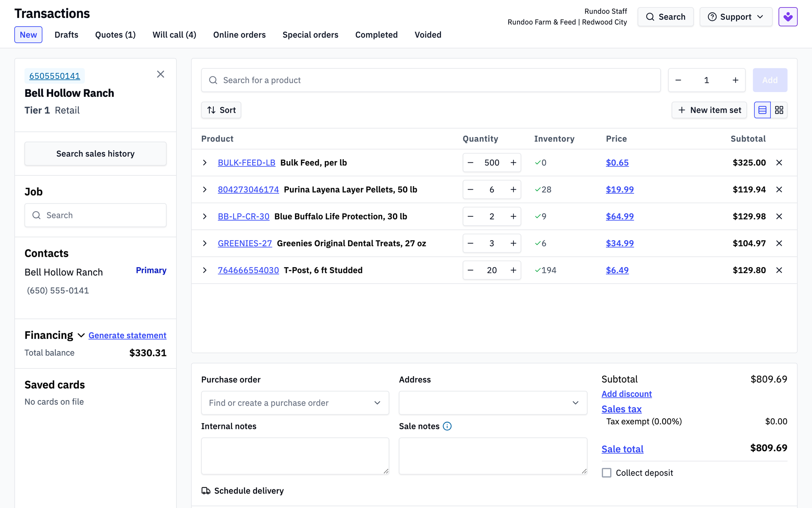The width and height of the screenshot is (812, 508).
Task: Increase add-product quantity with plus
Action: coord(735,80)
